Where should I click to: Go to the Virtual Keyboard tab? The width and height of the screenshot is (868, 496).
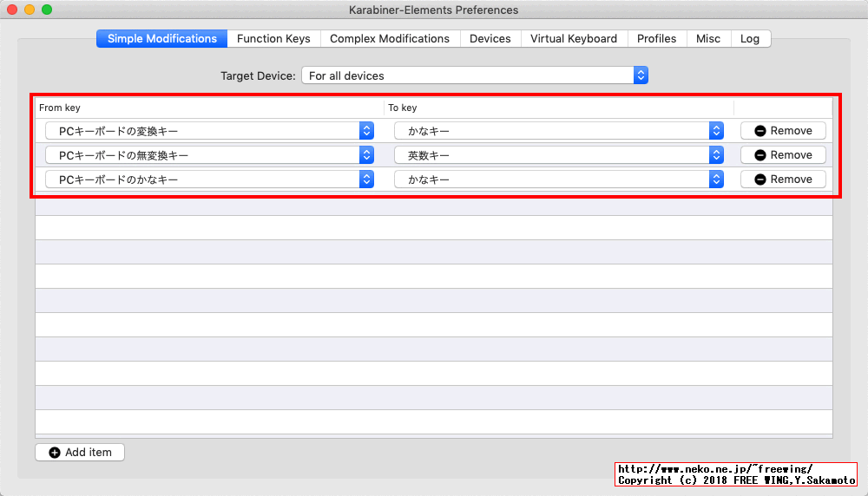(x=574, y=39)
